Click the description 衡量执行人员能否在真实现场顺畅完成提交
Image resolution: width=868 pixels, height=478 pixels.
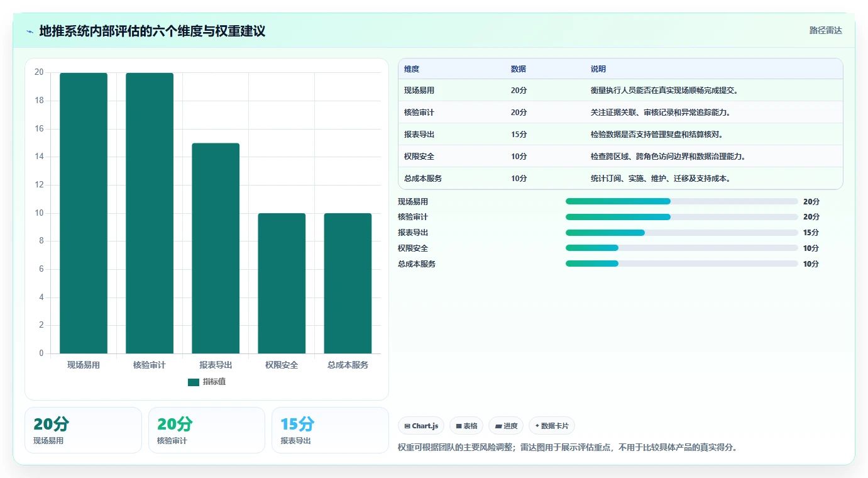pyautogui.click(x=665, y=91)
